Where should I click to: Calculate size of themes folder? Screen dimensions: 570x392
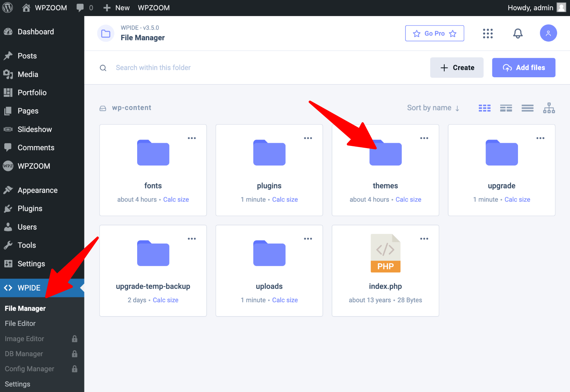(x=408, y=199)
